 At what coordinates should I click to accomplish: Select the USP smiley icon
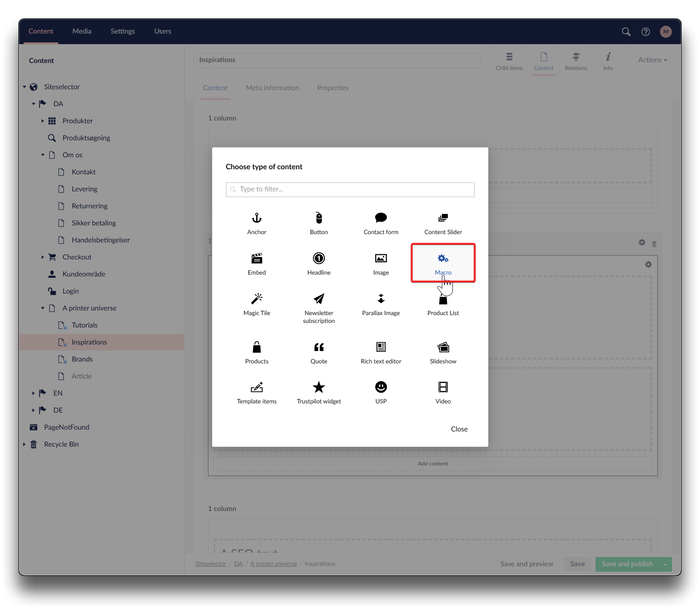click(381, 387)
